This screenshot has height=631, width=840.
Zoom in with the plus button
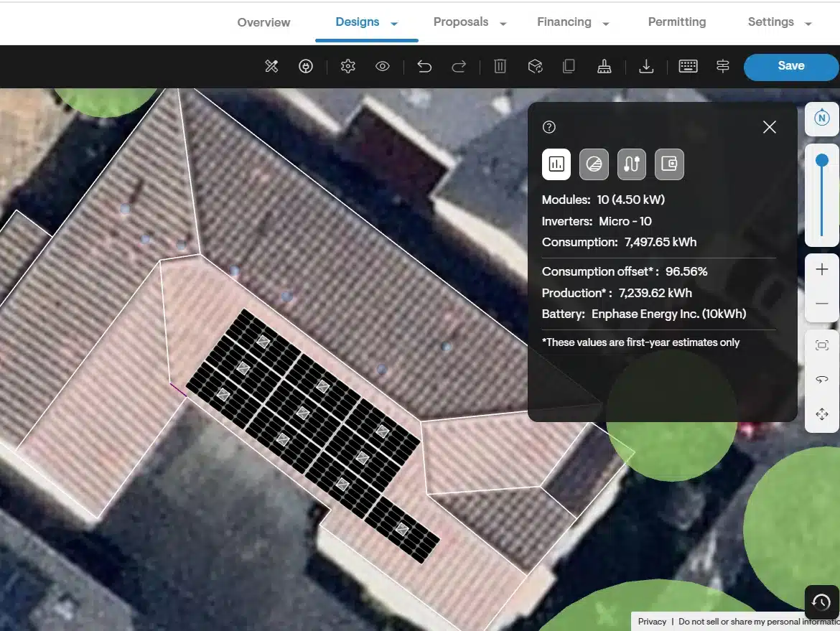coord(822,269)
